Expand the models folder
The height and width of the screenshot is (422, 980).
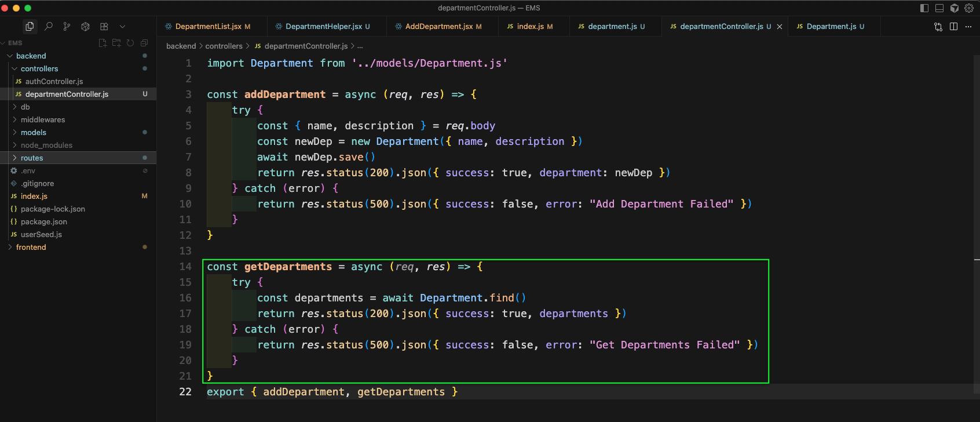[33, 133]
